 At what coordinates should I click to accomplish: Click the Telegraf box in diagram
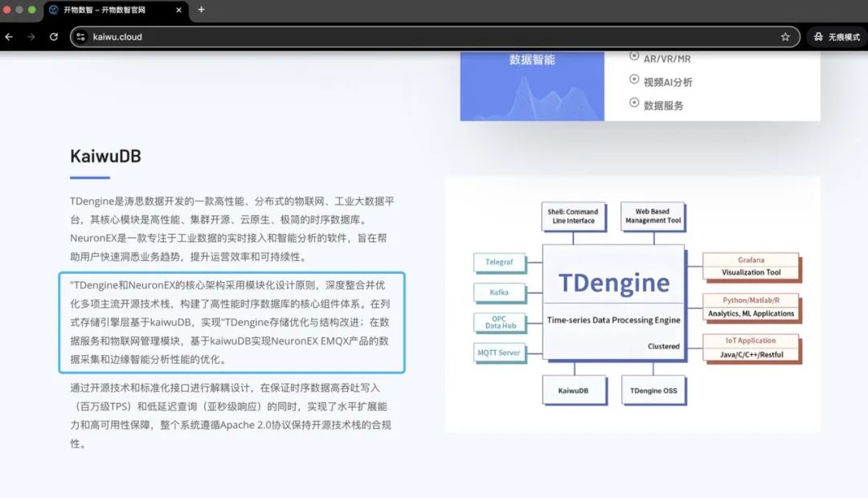pos(499,263)
